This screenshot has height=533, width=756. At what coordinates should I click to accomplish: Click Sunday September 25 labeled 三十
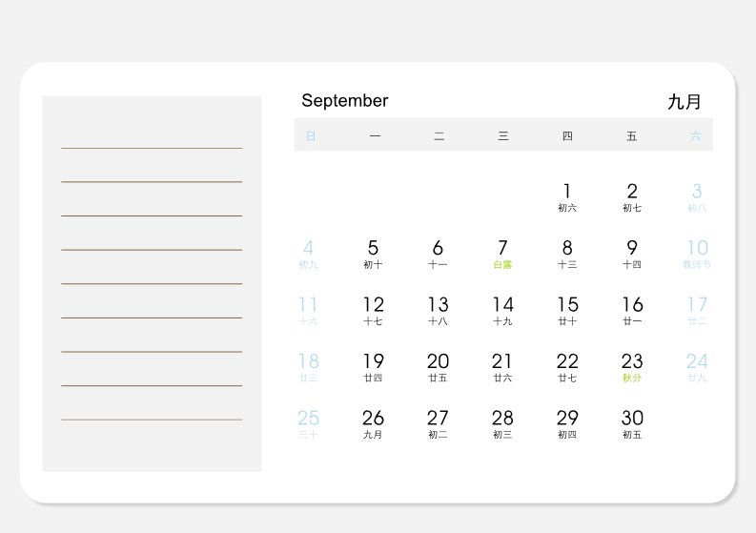pos(308,424)
